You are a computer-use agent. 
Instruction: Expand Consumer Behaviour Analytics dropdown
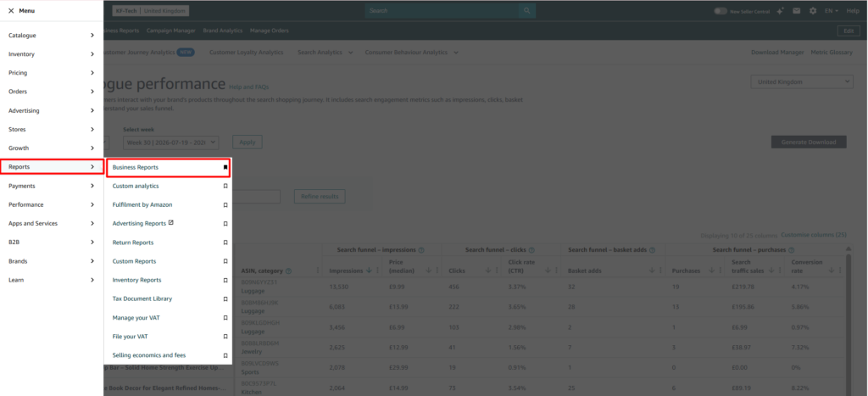411,52
